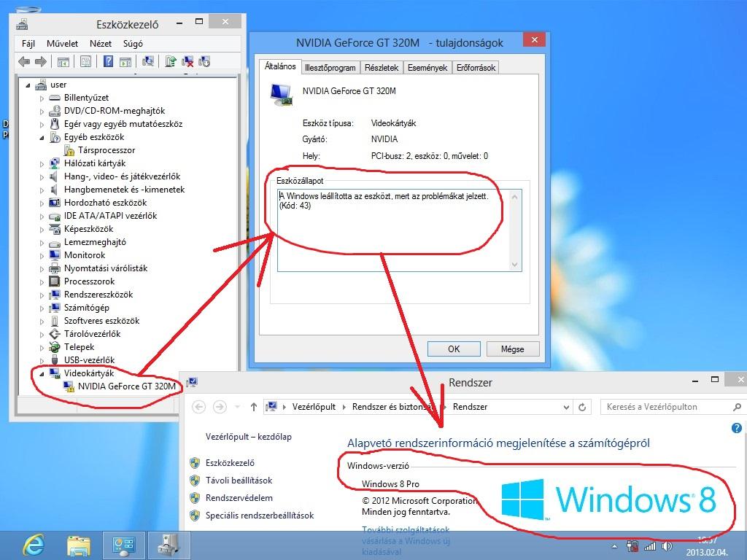Open Internet Explorer from the taskbar
This screenshot has height=560, width=747.
tap(34, 545)
